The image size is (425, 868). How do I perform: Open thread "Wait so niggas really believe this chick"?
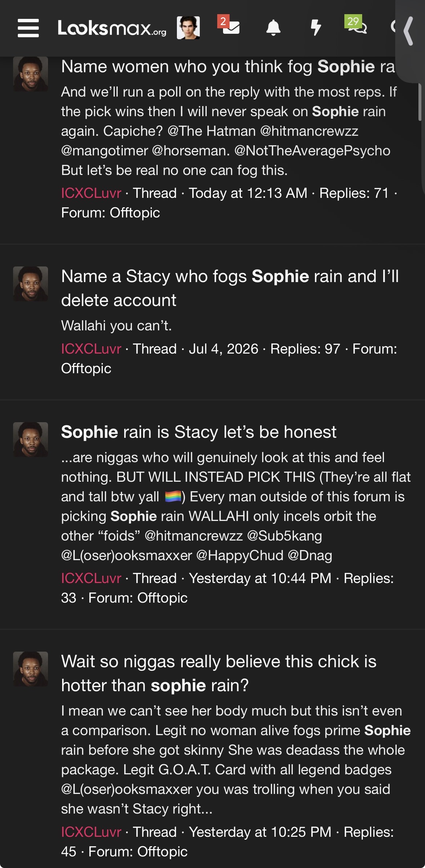pyautogui.click(x=219, y=673)
